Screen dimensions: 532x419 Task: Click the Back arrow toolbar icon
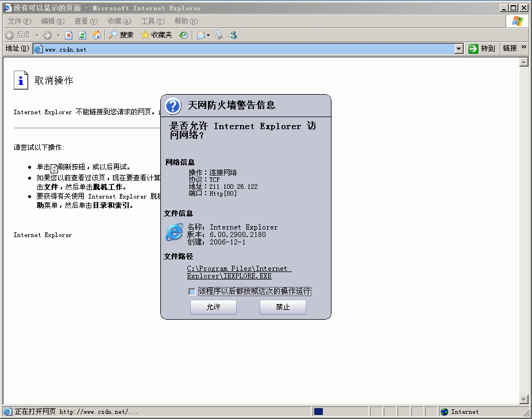click(x=10, y=35)
